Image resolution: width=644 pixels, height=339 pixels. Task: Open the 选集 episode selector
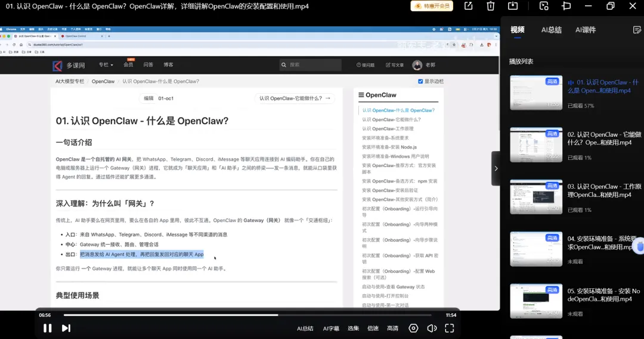(353, 328)
